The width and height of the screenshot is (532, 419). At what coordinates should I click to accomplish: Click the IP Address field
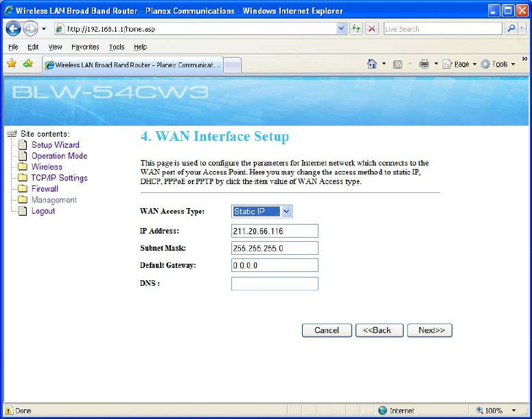(x=275, y=231)
